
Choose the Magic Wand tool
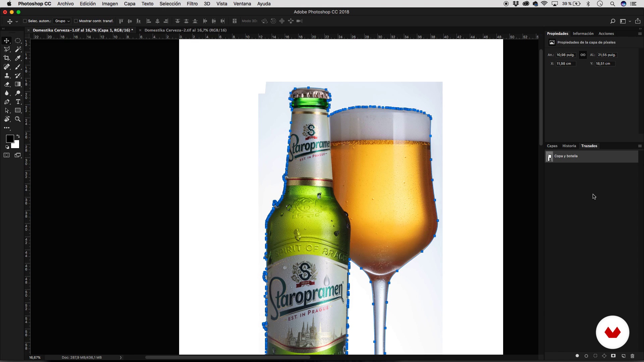pyautogui.click(x=18, y=49)
